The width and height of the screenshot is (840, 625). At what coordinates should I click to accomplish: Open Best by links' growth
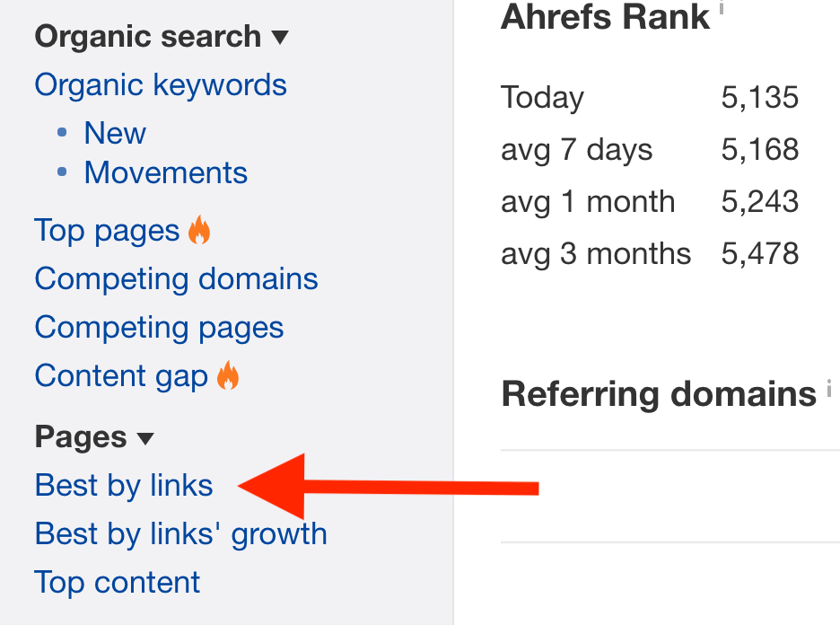[181, 534]
